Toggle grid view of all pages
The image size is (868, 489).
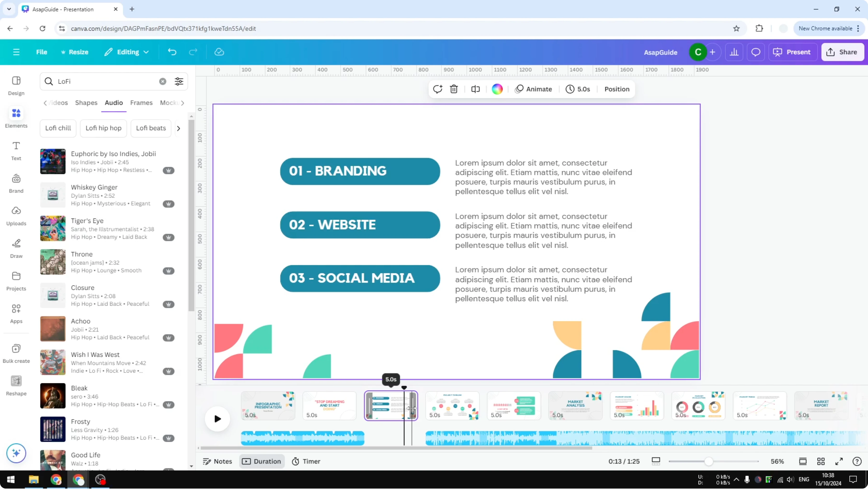pos(821,461)
